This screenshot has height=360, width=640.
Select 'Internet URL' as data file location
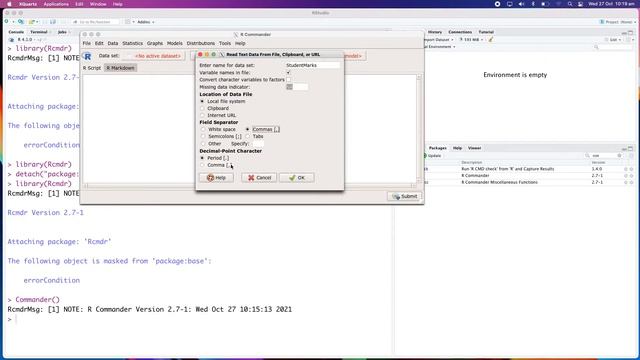pos(202,115)
